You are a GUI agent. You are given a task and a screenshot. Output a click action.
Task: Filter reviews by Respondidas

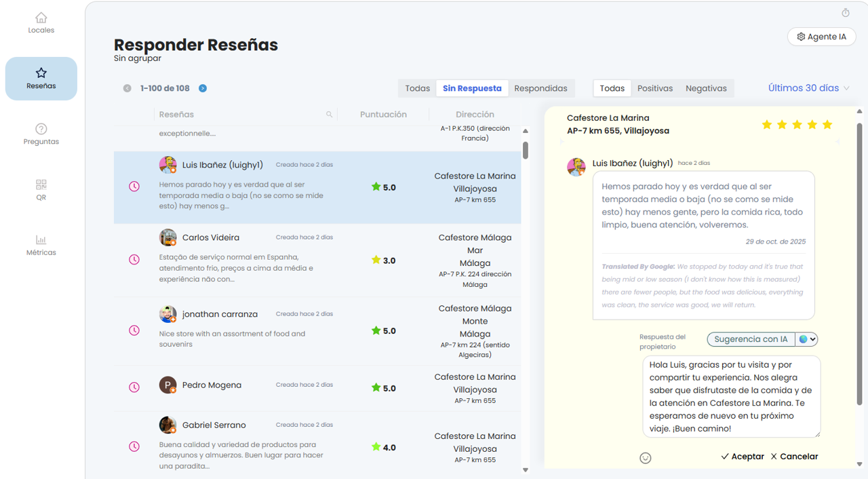click(x=540, y=88)
